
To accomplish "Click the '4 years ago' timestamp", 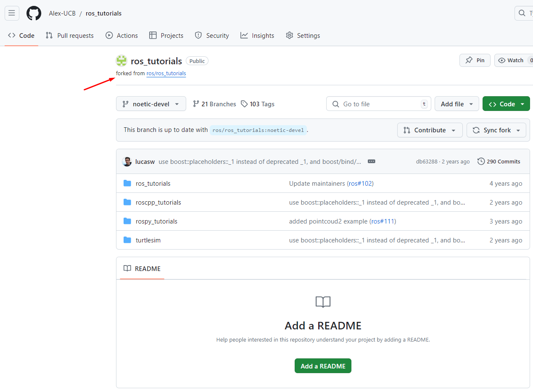I will [x=506, y=183].
